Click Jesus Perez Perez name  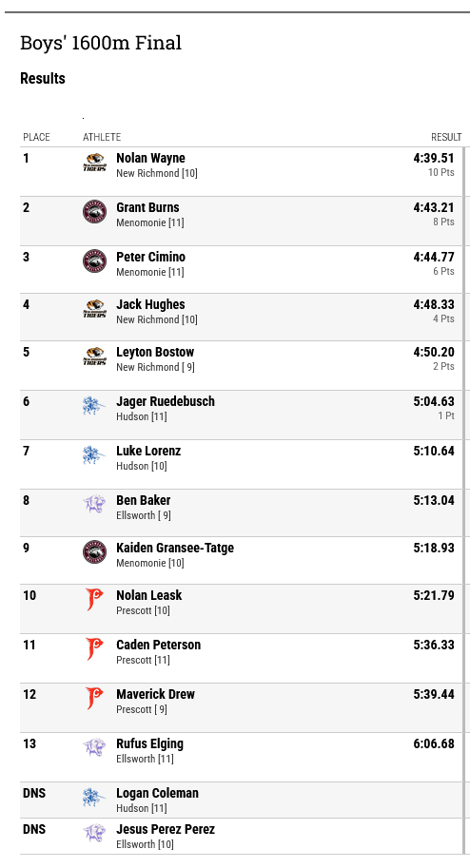coord(166,829)
